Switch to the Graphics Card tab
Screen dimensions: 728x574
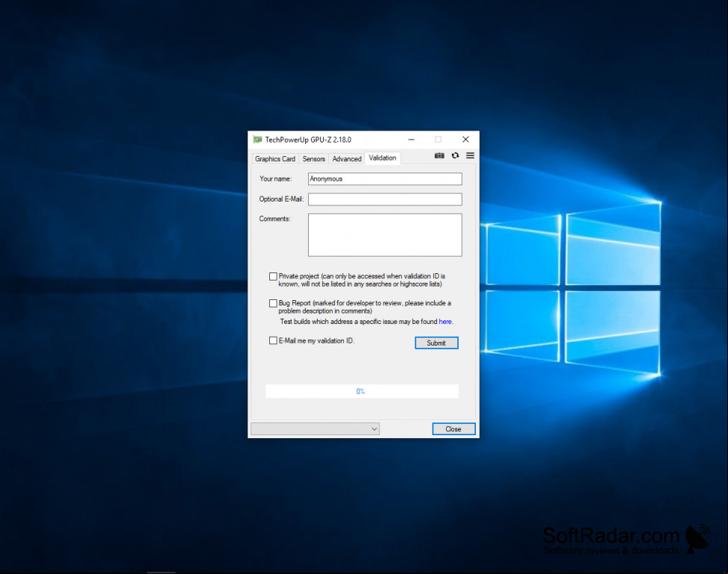(274, 159)
